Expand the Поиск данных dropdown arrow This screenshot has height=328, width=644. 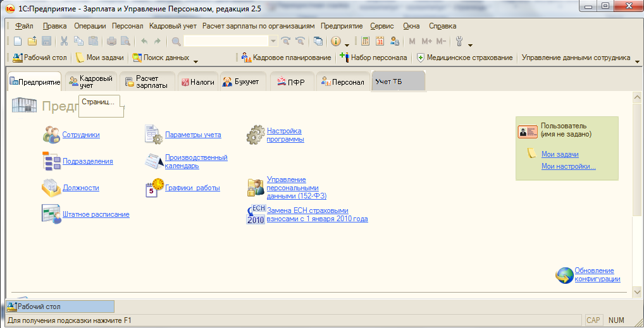coord(195,61)
